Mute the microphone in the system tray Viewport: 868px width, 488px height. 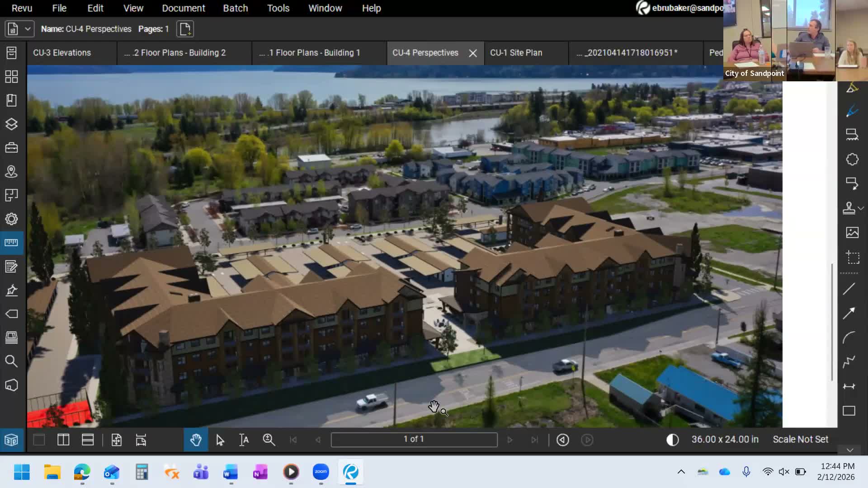pyautogui.click(x=746, y=471)
